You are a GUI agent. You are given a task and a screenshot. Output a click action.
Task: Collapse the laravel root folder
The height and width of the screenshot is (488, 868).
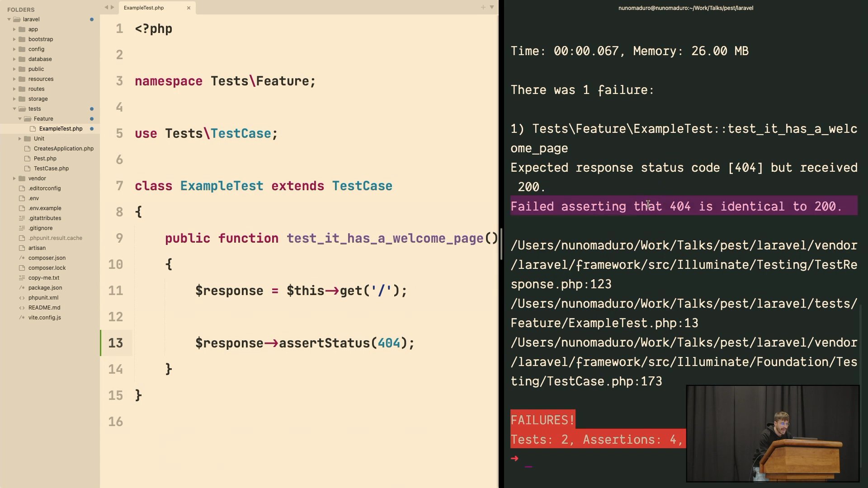(x=9, y=19)
